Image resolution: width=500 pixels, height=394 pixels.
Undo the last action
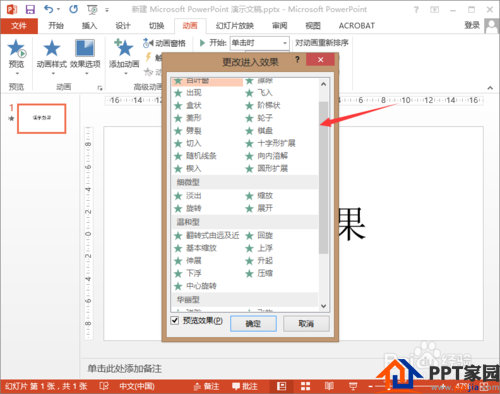[x=49, y=9]
